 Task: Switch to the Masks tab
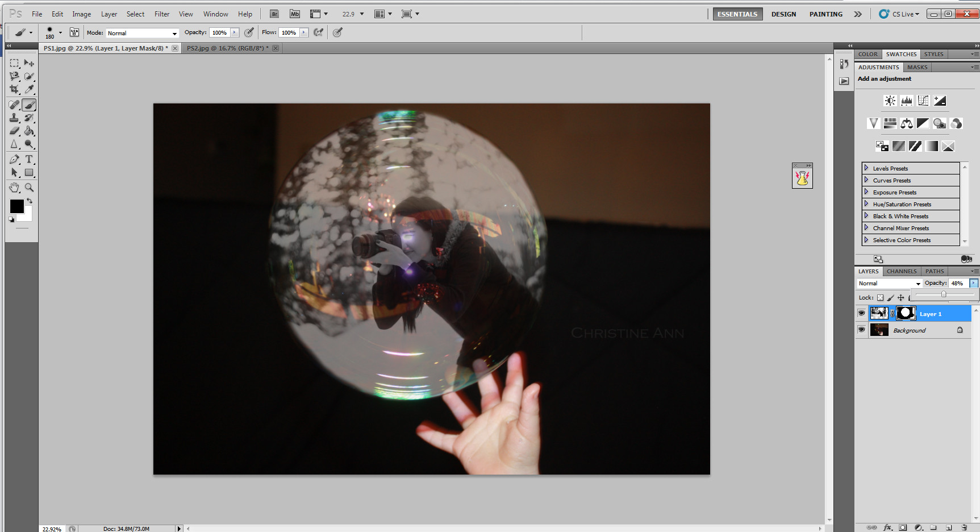(x=917, y=67)
